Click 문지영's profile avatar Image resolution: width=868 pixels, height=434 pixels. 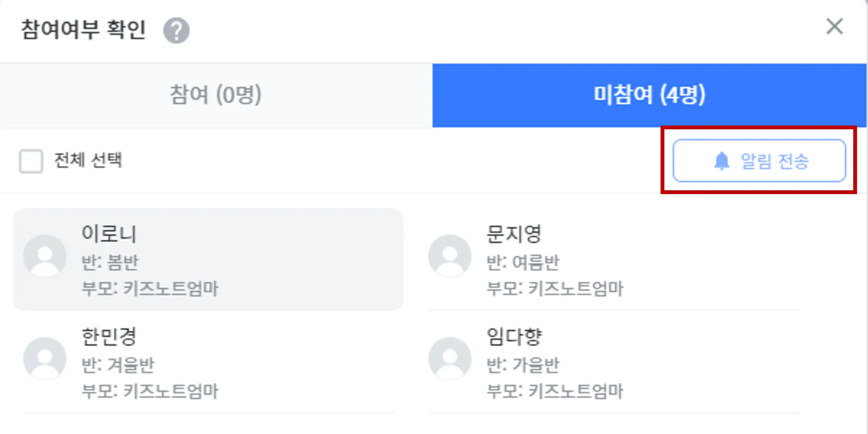tap(450, 256)
